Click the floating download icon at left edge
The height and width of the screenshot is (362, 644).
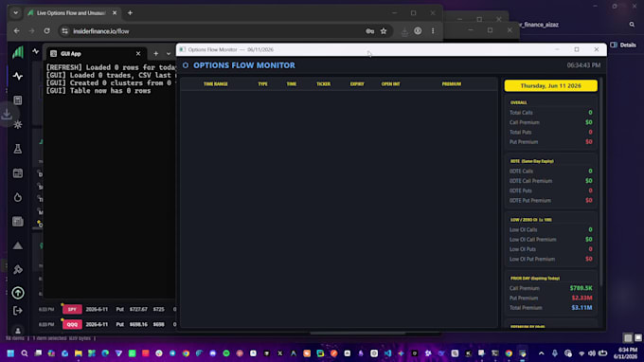(x=7, y=115)
